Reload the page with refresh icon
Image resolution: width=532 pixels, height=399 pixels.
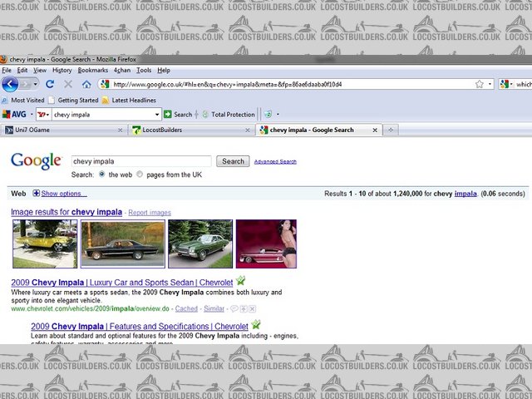click(50, 84)
